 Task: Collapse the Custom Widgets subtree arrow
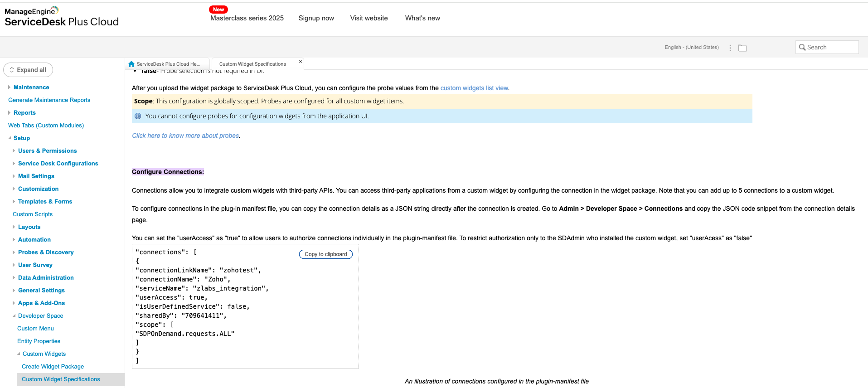pyautogui.click(x=19, y=354)
